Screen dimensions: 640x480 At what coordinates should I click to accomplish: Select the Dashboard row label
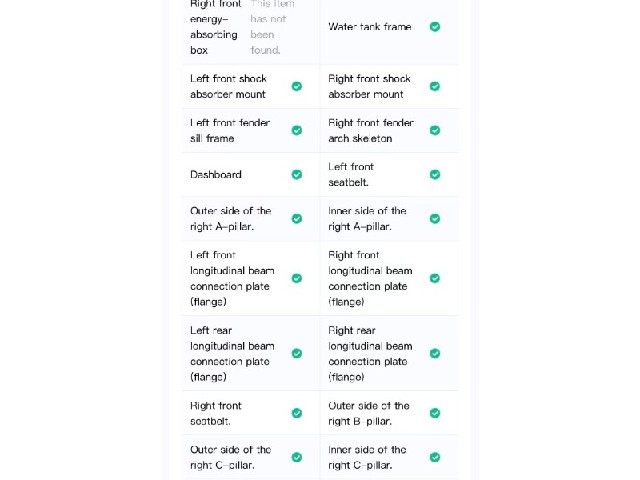[216, 175]
